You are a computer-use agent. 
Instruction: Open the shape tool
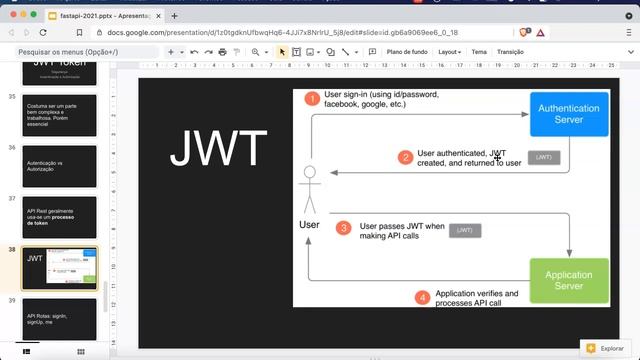tap(331, 52)
